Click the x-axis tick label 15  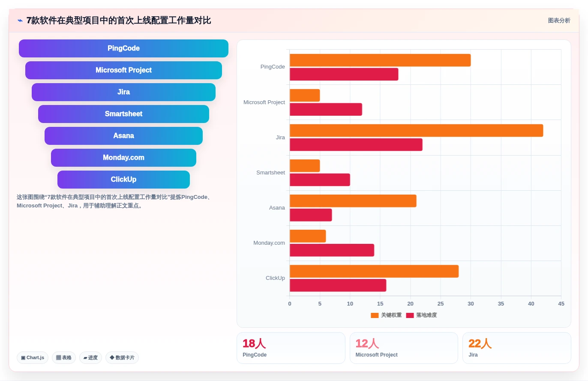coord(380,304)
